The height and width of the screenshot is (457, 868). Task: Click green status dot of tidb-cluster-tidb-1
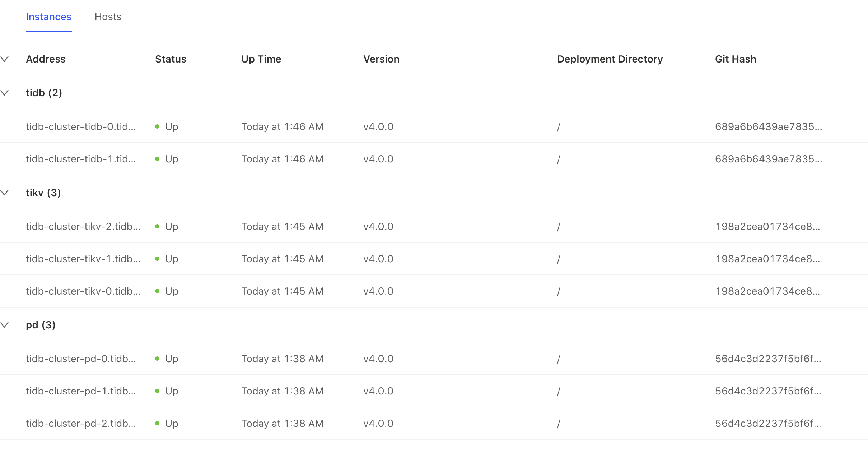coord(157,159)
